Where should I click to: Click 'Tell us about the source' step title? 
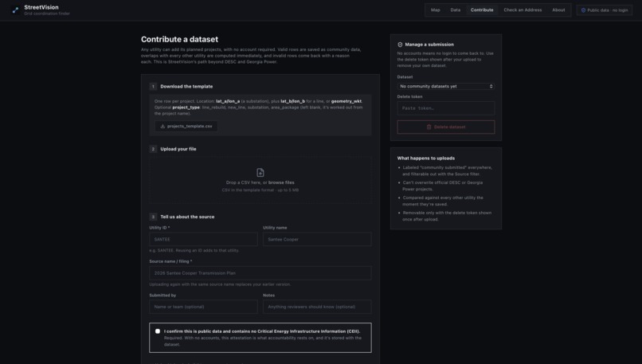(x=187, y=217)
